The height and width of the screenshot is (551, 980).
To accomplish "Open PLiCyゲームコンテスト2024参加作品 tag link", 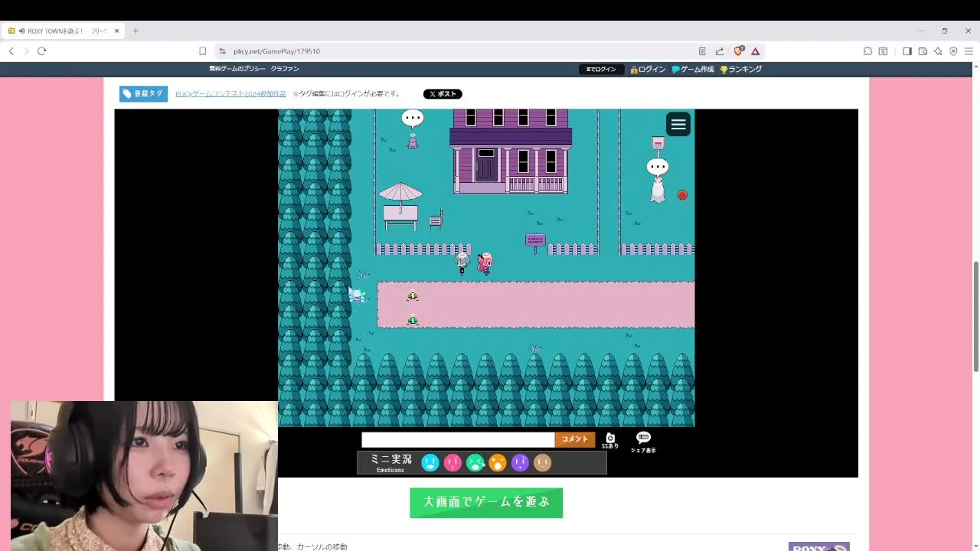I will point(230,93).
